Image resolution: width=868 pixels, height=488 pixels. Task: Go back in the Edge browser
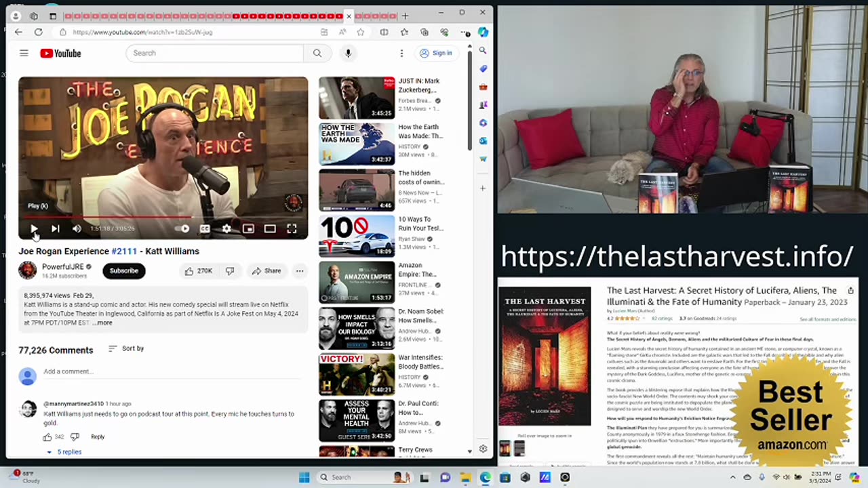point(18,32)
